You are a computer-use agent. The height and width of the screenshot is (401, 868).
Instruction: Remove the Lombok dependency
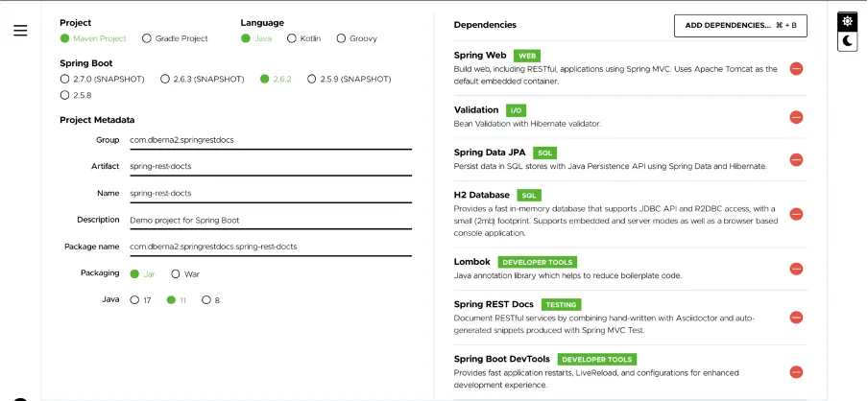click(x=796, y=269)
